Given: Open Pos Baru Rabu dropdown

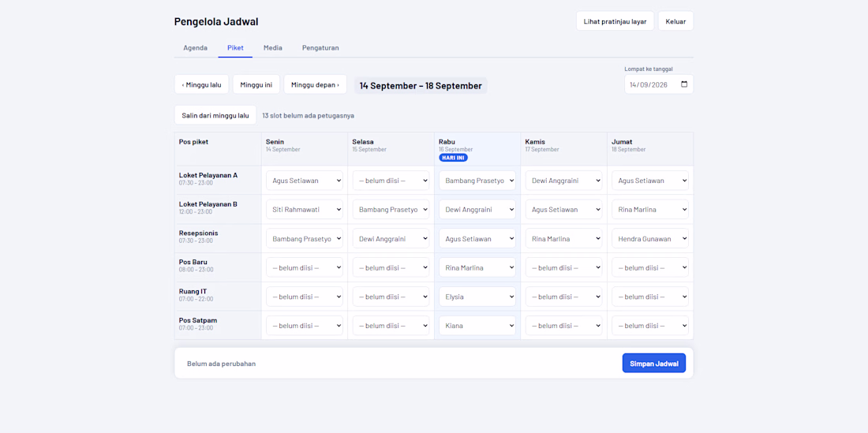Looking at the screenshot, I should 477,267.
